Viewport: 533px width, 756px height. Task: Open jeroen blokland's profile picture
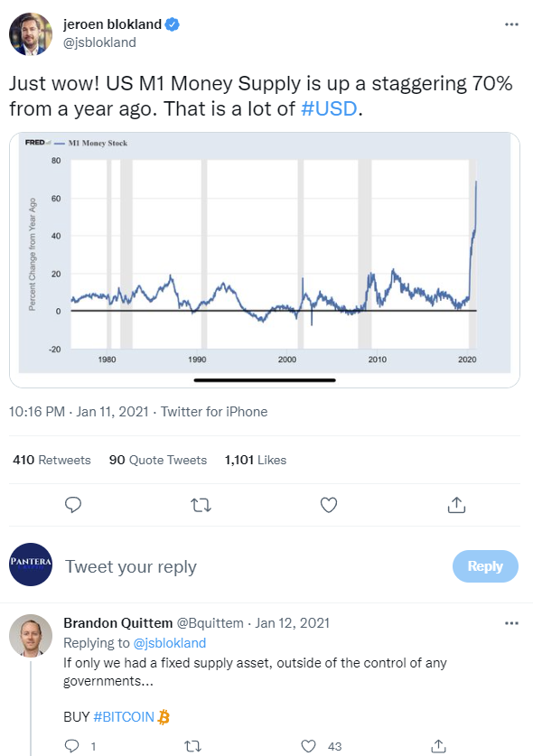31,33
